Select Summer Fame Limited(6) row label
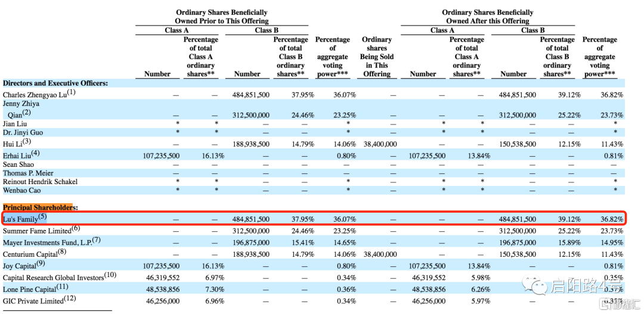644x314 pixels. tap(42, 230)
